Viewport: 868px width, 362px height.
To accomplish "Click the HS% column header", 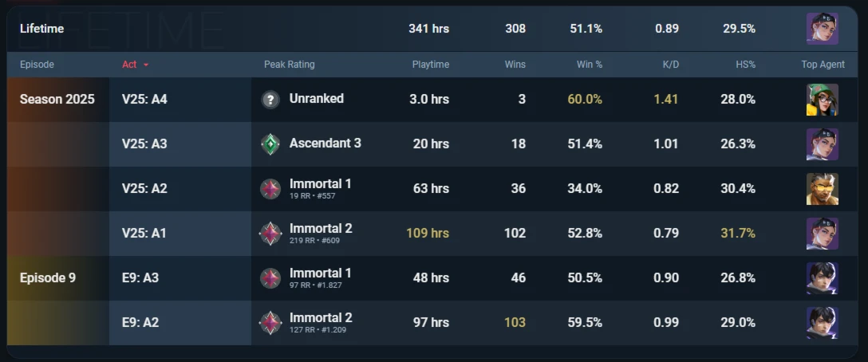I will [745, 65].
